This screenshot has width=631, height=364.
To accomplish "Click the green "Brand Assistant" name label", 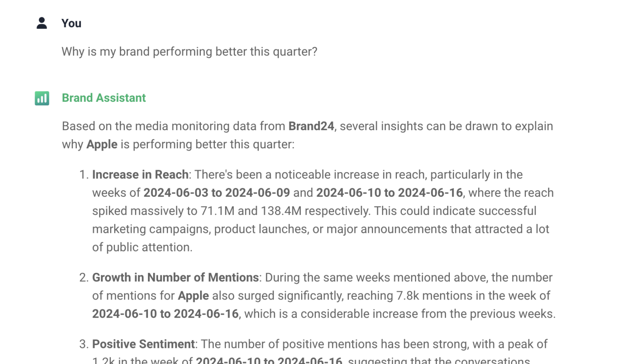I will (x=104, y=98).
